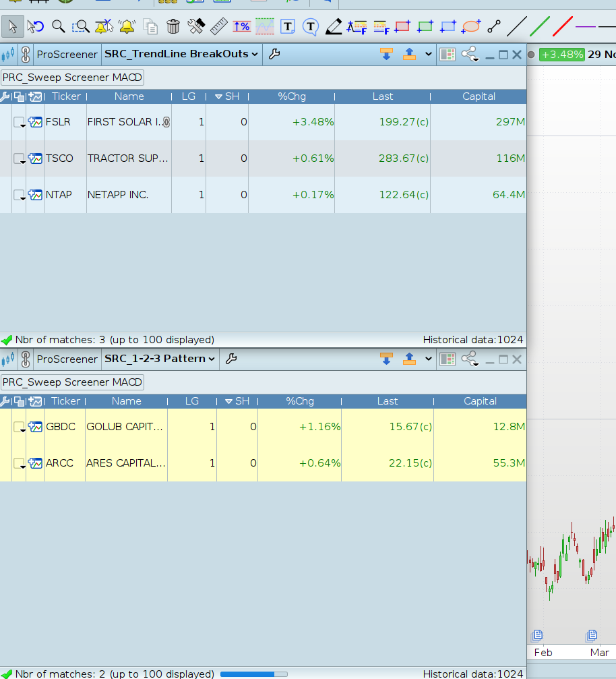The height and width of the screenshot is (679, 616).
Task: Sort by SH column in bottom screener
Action: click(237, 401)
